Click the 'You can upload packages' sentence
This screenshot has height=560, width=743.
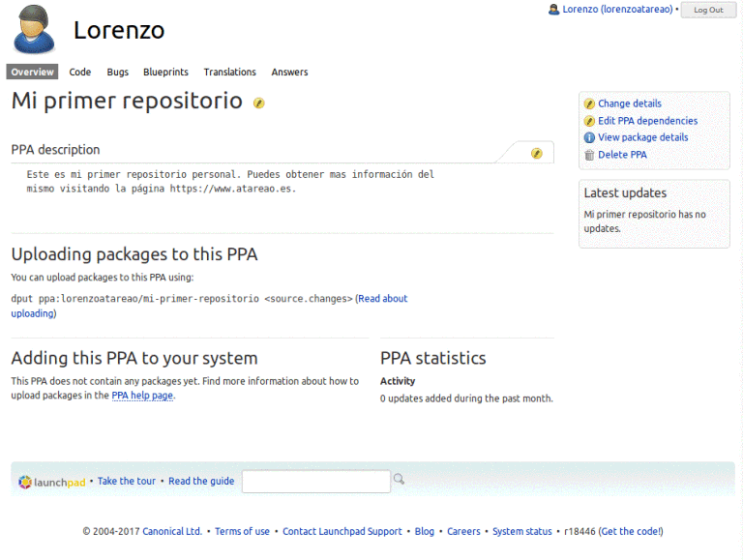(x=103, y=278)
